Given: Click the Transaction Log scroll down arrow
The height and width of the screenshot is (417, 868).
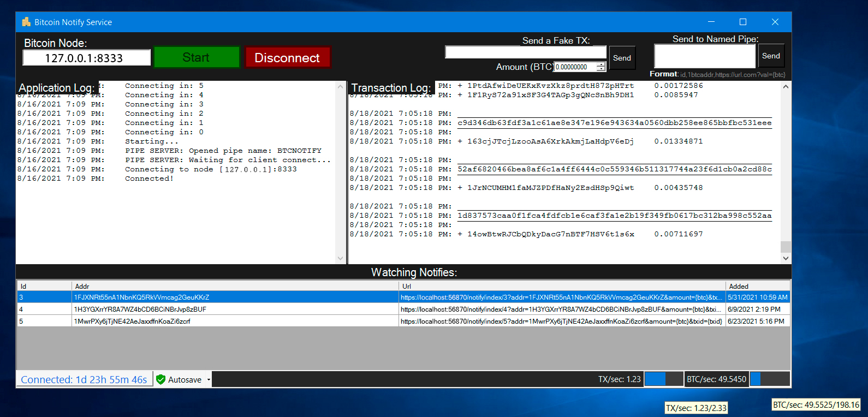Looking at the screenshot, I should coord(786,258).
